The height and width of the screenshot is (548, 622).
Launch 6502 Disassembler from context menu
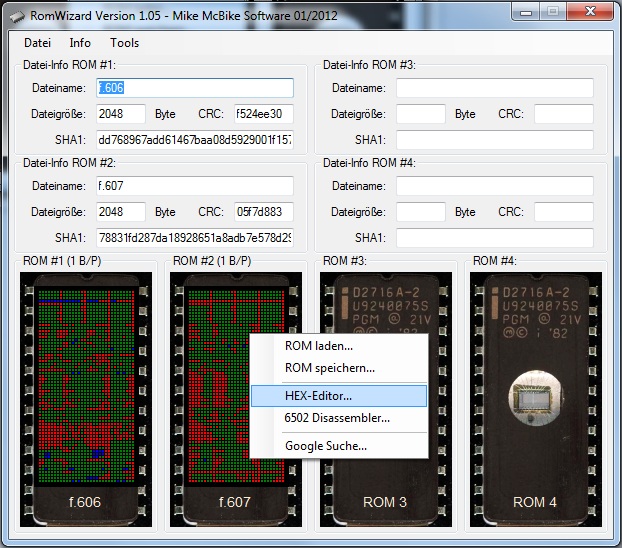(337, 418)
